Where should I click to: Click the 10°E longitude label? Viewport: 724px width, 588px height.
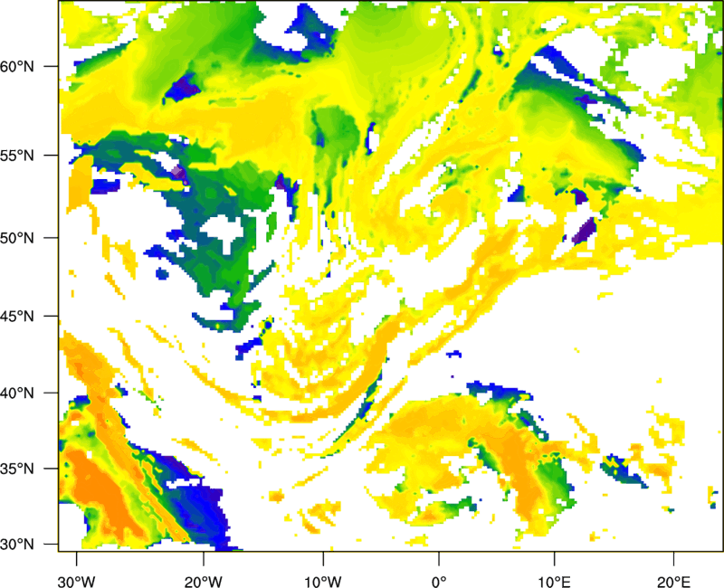554,582
